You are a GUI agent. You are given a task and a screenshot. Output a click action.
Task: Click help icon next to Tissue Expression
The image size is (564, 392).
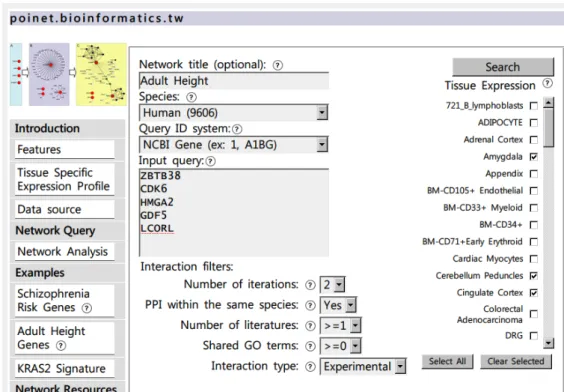tap(547, 83)
